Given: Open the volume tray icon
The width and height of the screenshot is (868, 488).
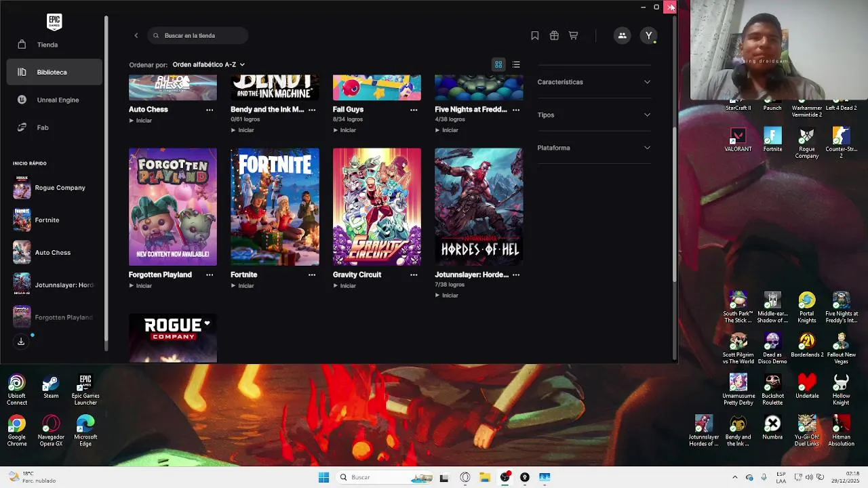Looking at the screenshot, I should pyautogui.click(x=810, y=477).
